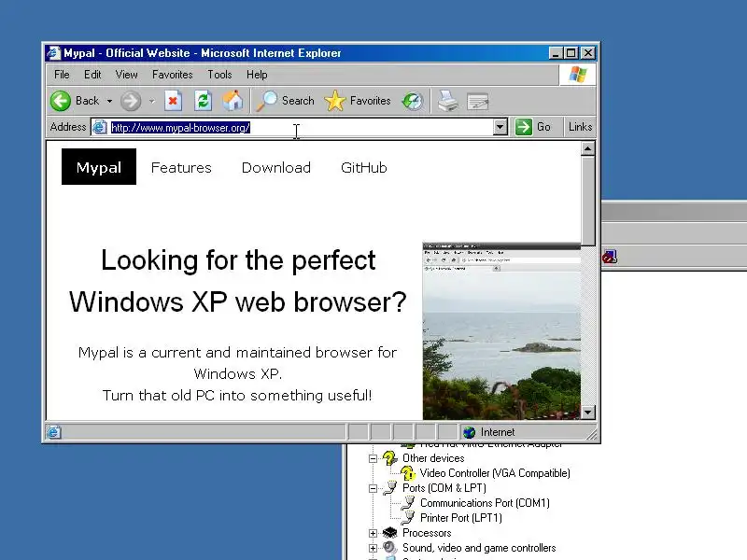Click the Windows flag logo throbber
The width and height of the screenshot is (747, 560).
pos(577,75)
